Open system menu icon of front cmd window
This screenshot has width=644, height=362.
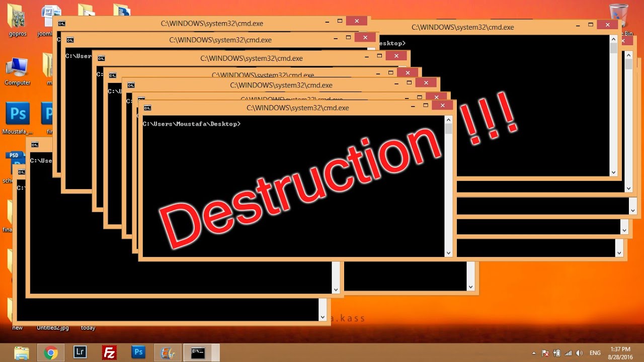coord(147,108)
